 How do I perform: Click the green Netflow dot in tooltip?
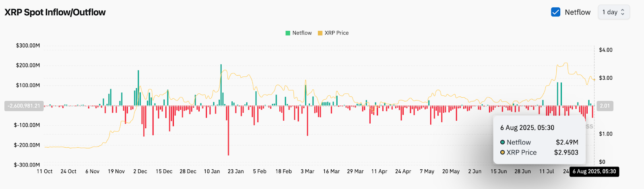[x=502, y=142]
